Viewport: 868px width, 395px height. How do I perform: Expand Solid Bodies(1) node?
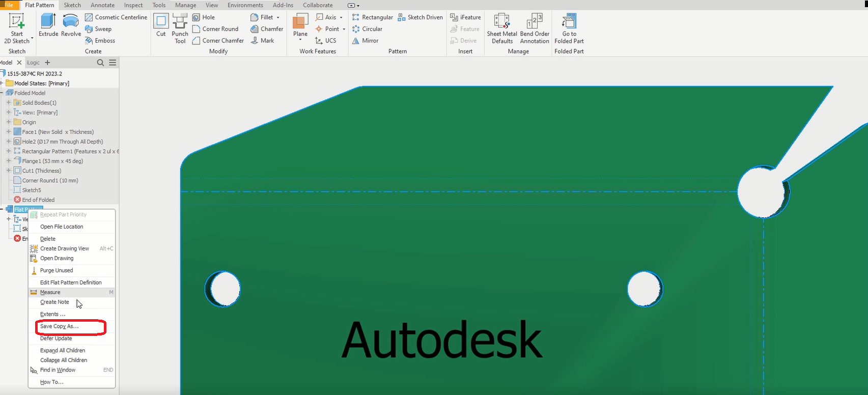pos(9,103)
